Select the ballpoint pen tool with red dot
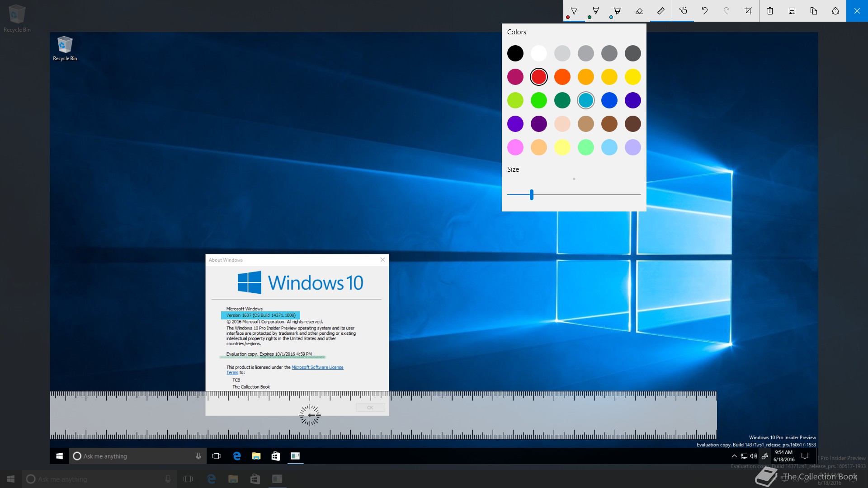The width and height of the screenshot is (868, 488). tap(574, 11)
